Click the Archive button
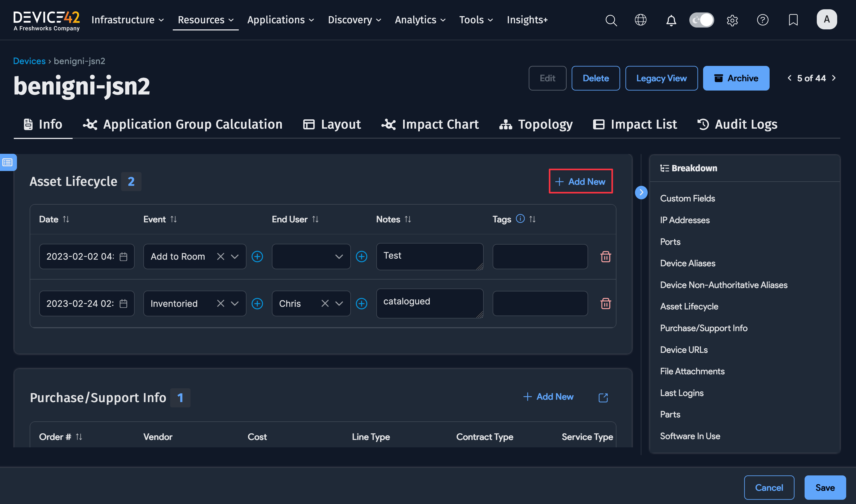Screen dimensions: 856x504 736,78
